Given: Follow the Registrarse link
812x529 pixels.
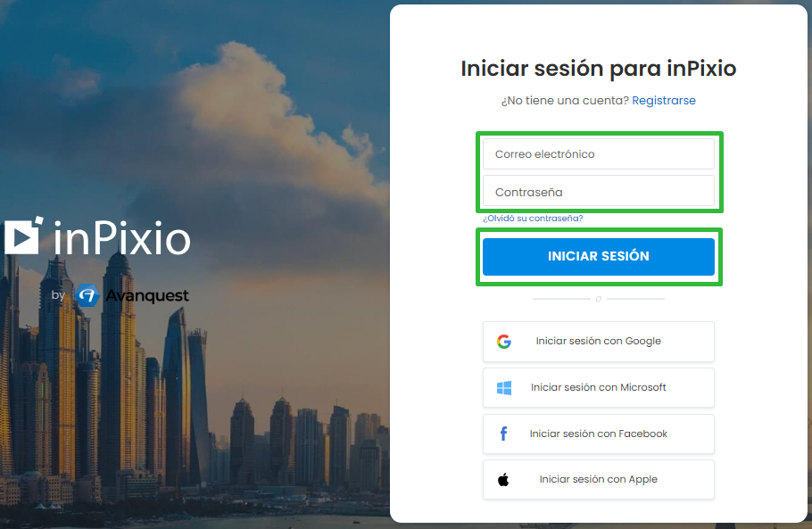Looking at the screenshot, I should click(x=663, y=101).
